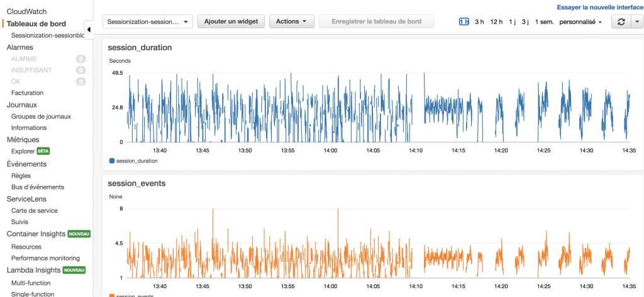Open Suivis under ServiceLens

click(19, 222)
